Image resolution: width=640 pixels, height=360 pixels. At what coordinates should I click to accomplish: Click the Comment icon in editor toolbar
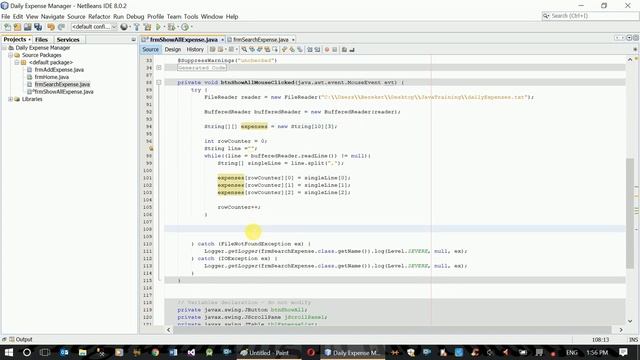[344, 49]
